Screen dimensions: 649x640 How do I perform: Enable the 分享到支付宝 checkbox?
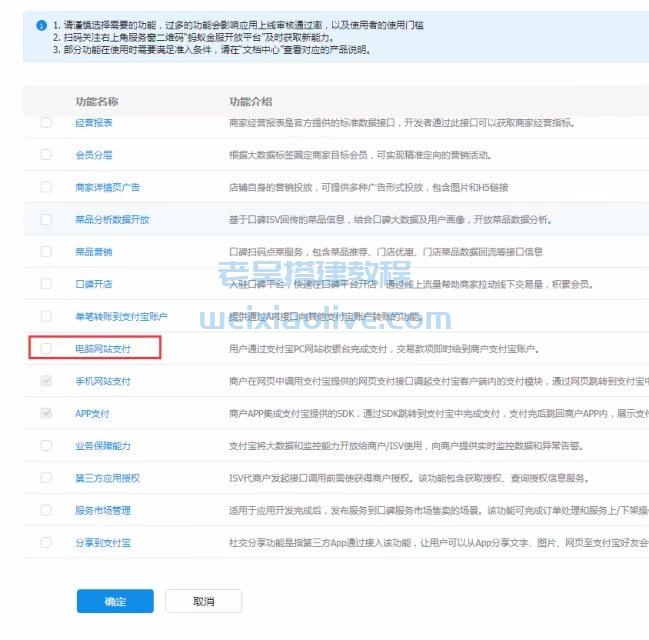46,542
